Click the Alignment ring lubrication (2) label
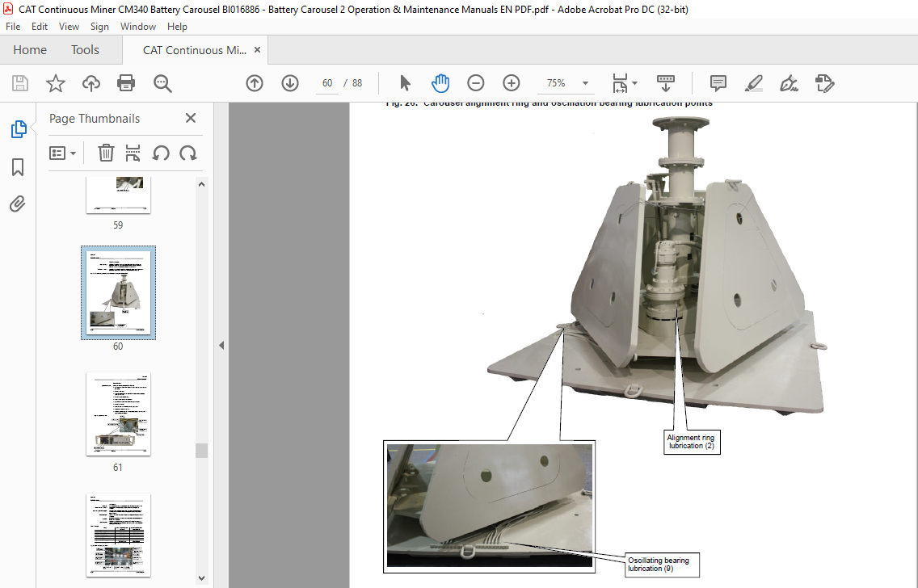 tap(691, 442)
